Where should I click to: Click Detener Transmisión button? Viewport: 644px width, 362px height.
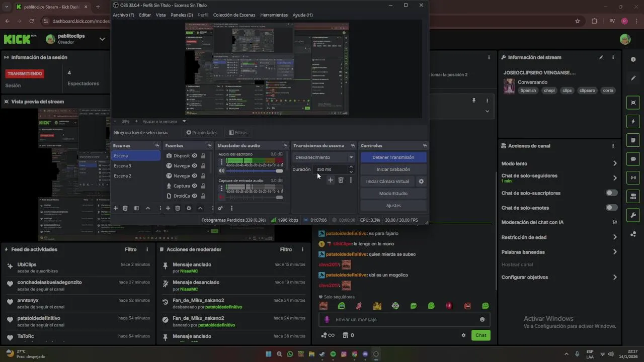tap(393, 157)
